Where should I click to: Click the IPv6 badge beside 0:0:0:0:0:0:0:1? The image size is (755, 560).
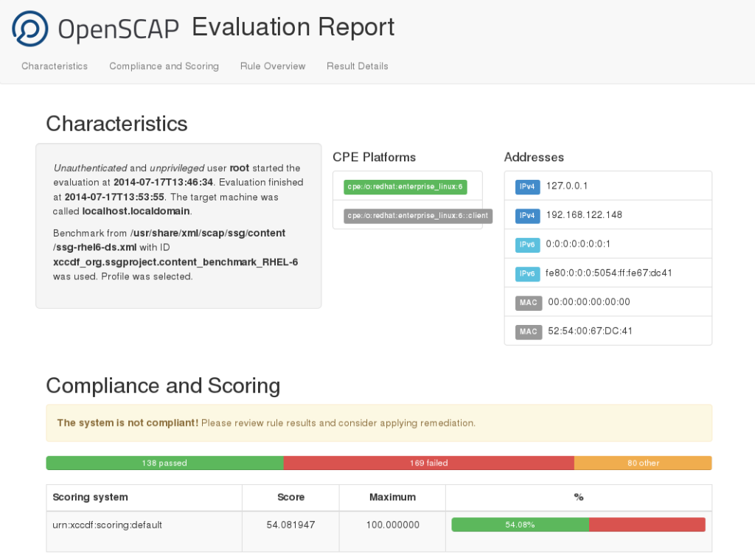tap(527, 245)
